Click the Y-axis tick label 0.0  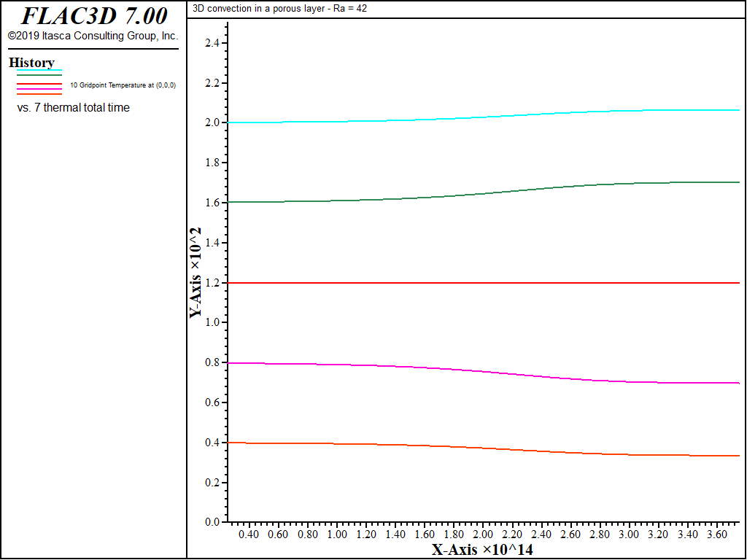pos(212,522)
